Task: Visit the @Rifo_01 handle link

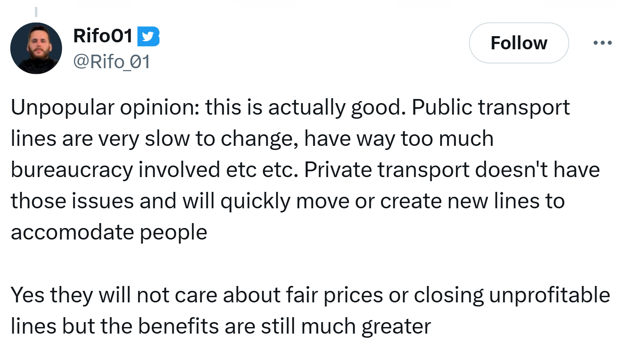Action: click(x=112, y=62)
